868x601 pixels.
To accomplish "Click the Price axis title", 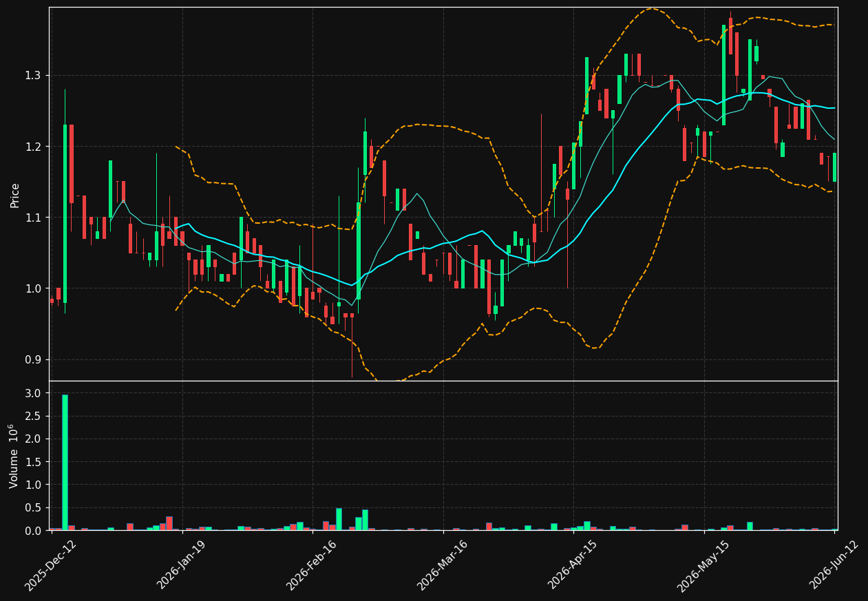I will [15, 195].
